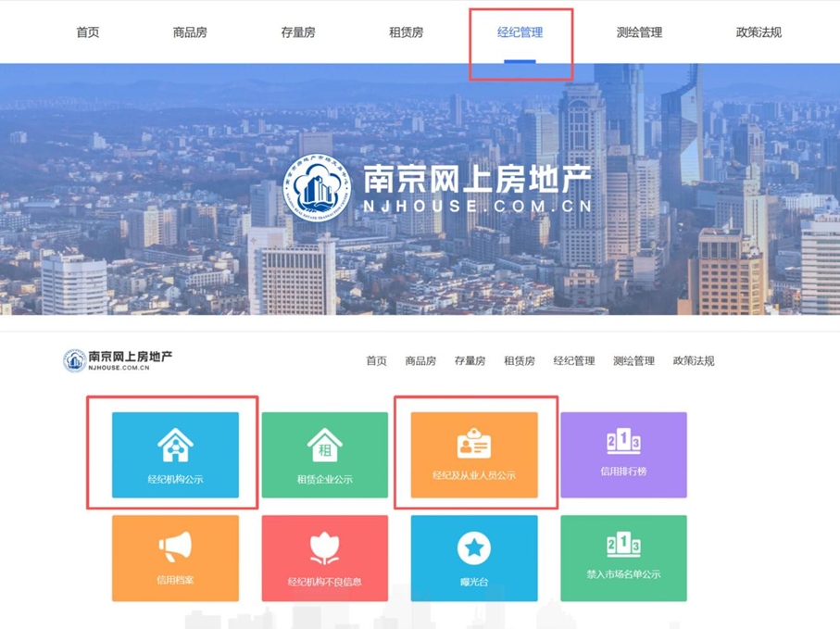Click the large circular banner logo

(x=317, y=189)
